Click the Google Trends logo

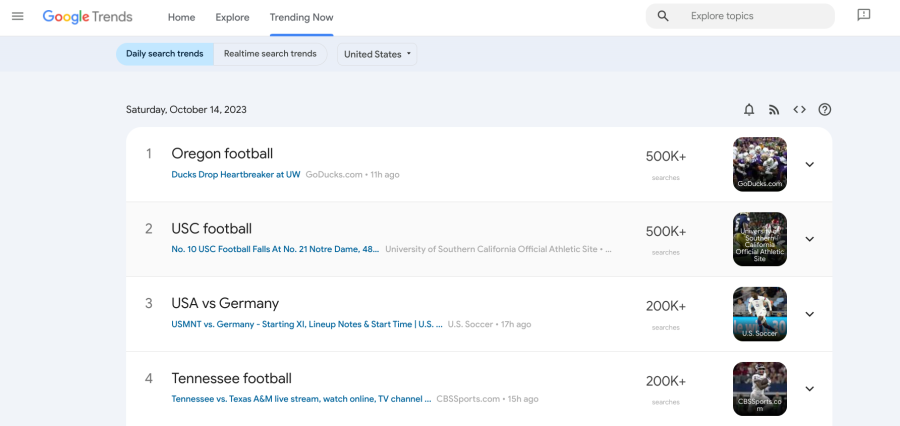click(87, 17)
